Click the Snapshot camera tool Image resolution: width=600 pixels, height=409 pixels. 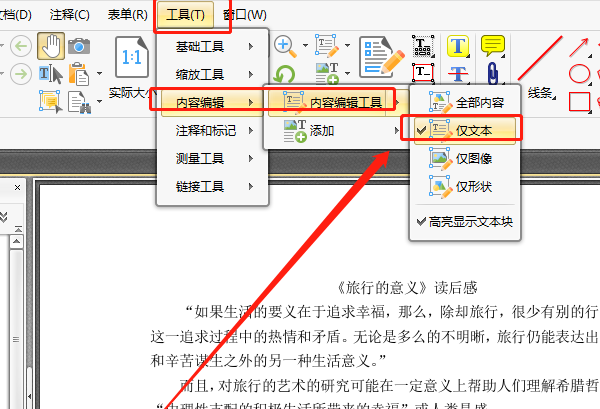[79, 46]
